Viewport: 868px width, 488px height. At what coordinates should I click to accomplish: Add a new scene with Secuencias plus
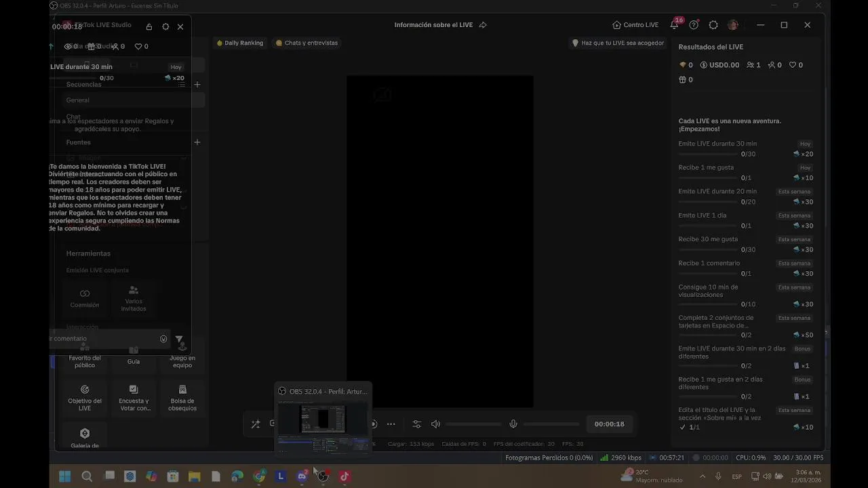coord(197,85)
